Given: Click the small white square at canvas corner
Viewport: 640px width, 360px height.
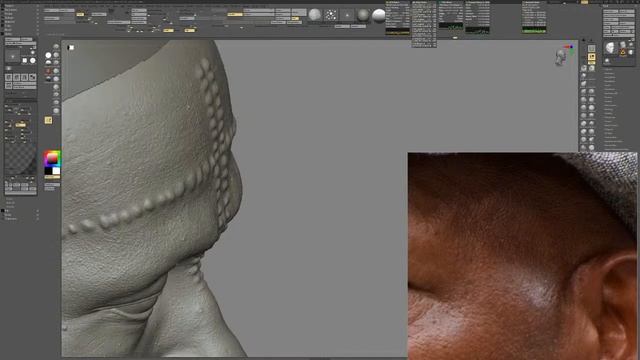Looking at the screenshot, I should (x=71, y=48).
